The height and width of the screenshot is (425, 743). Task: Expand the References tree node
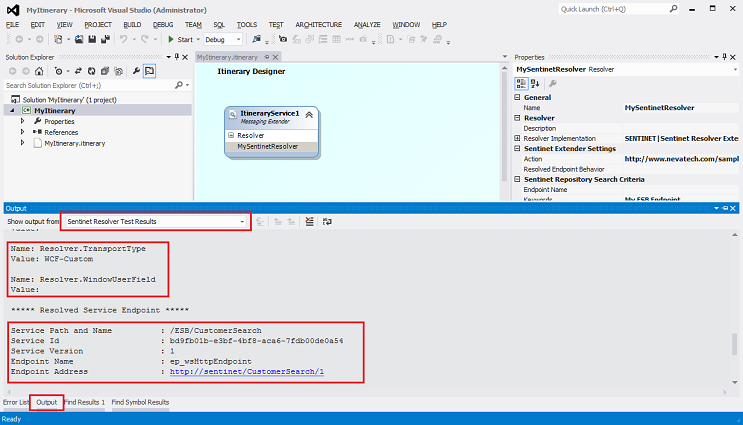[23, 132]
